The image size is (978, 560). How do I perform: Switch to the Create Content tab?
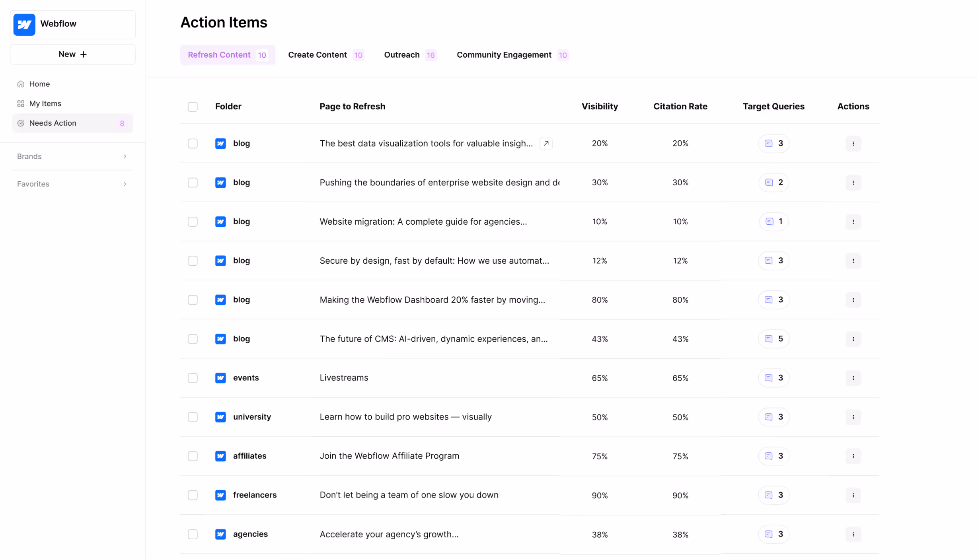(x=325, y=55)
